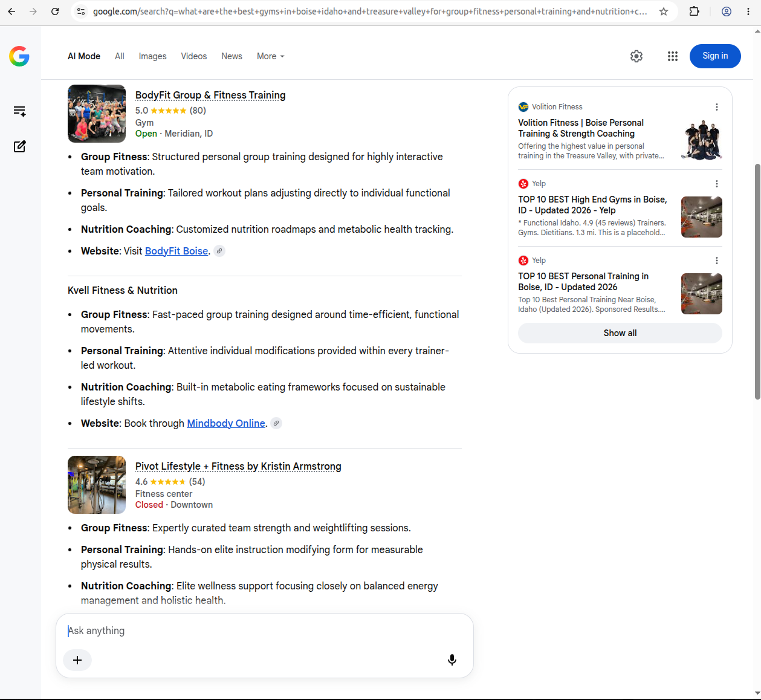
Task: Open options for Yelp High End Gyms source
Action: click(x=717, y=184)
